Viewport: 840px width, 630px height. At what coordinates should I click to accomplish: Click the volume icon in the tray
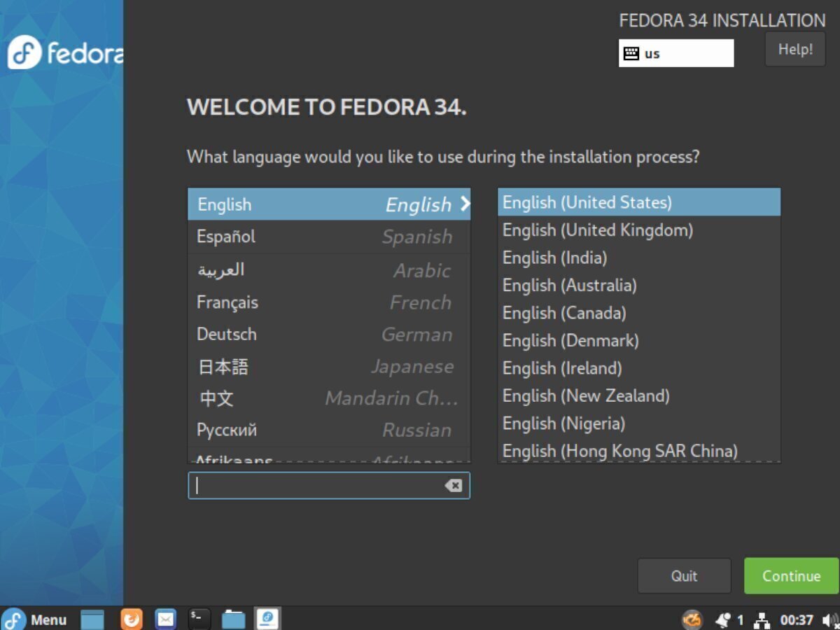829,619
